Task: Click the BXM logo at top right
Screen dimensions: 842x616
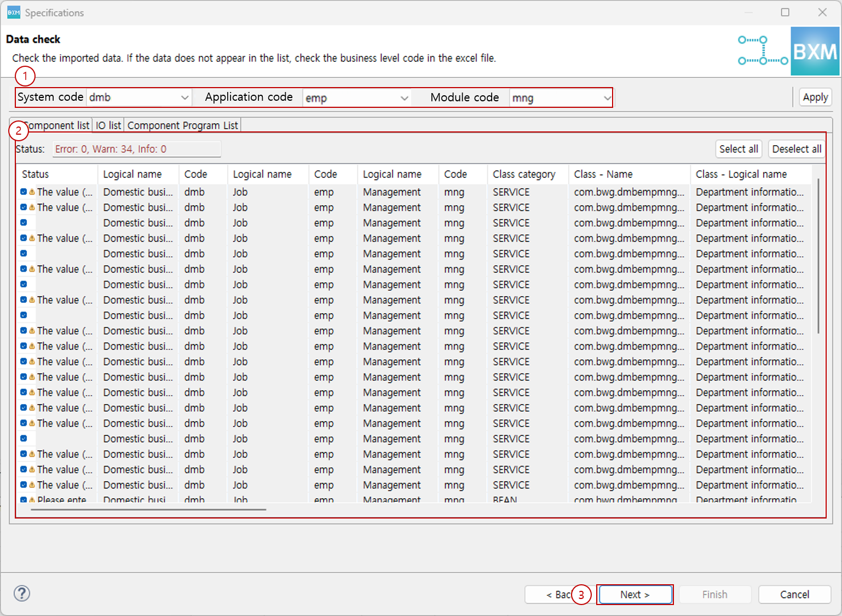Action: click(815, 51)
